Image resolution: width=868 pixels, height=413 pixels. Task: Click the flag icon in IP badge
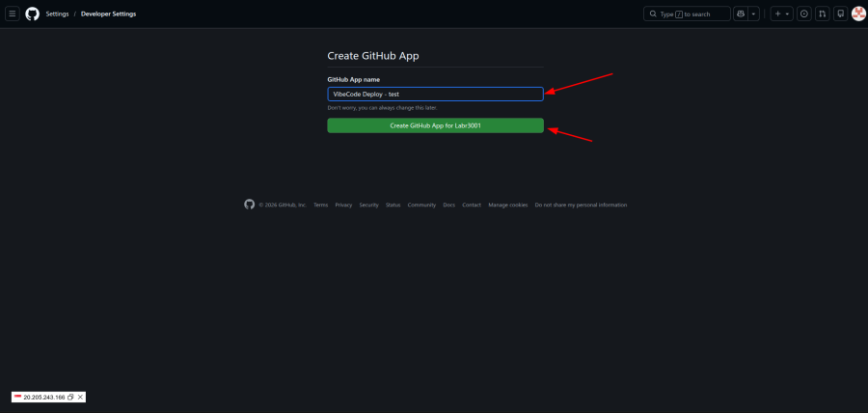tap(17, 397)
